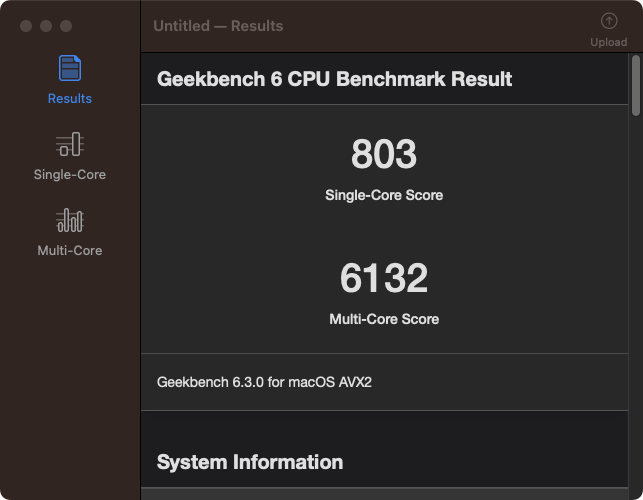Select the Single-Core sliders icon

[x=70, y=144]
